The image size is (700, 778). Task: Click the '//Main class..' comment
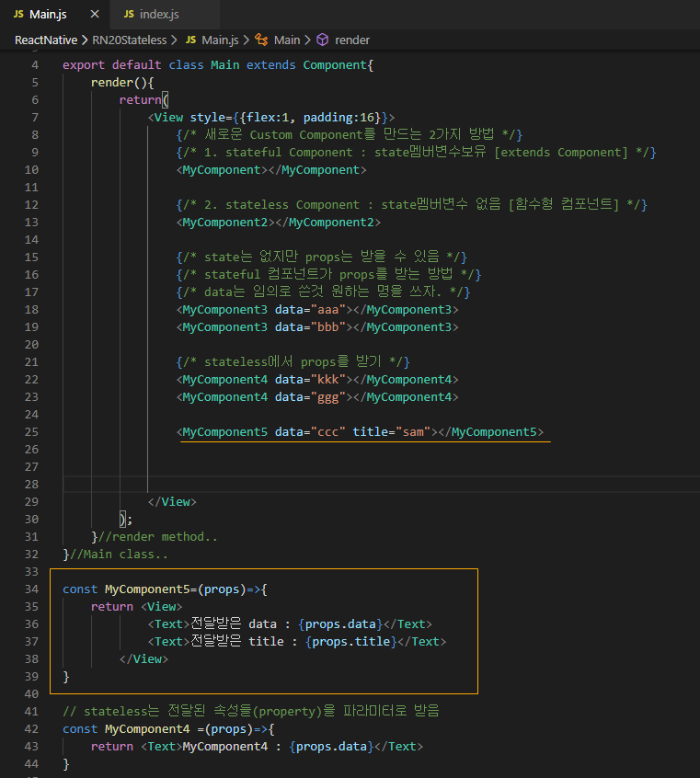[119, 555]
